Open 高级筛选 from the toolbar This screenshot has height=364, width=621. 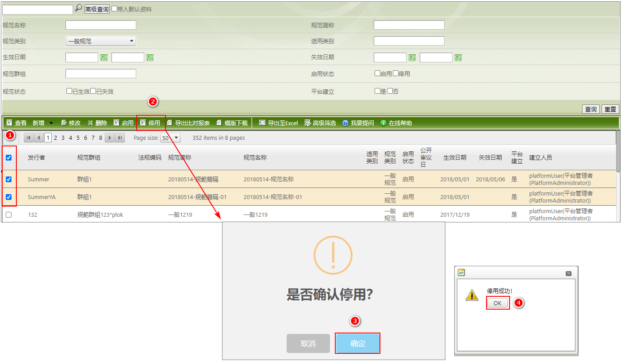320,123
